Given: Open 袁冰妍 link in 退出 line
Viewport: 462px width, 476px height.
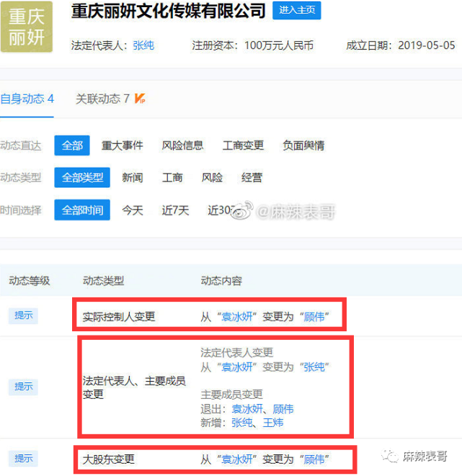Looking at the screenshot, I should [247, 409].
